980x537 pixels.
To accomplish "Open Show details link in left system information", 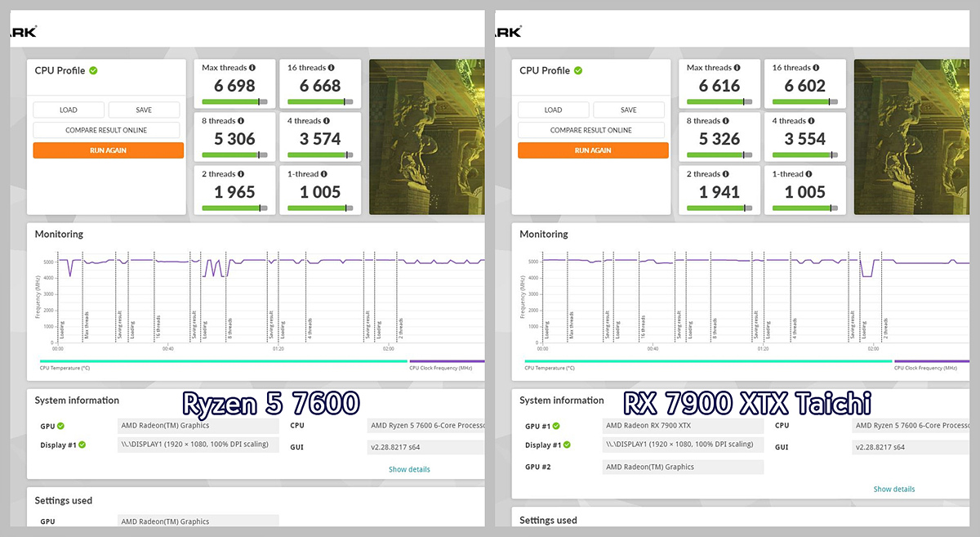I will coord(409,469).
